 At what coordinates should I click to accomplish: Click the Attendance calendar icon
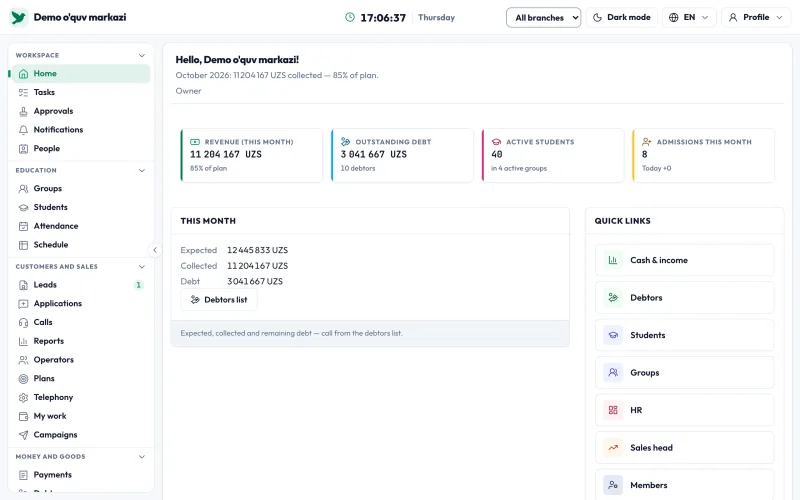pos(23,226)
